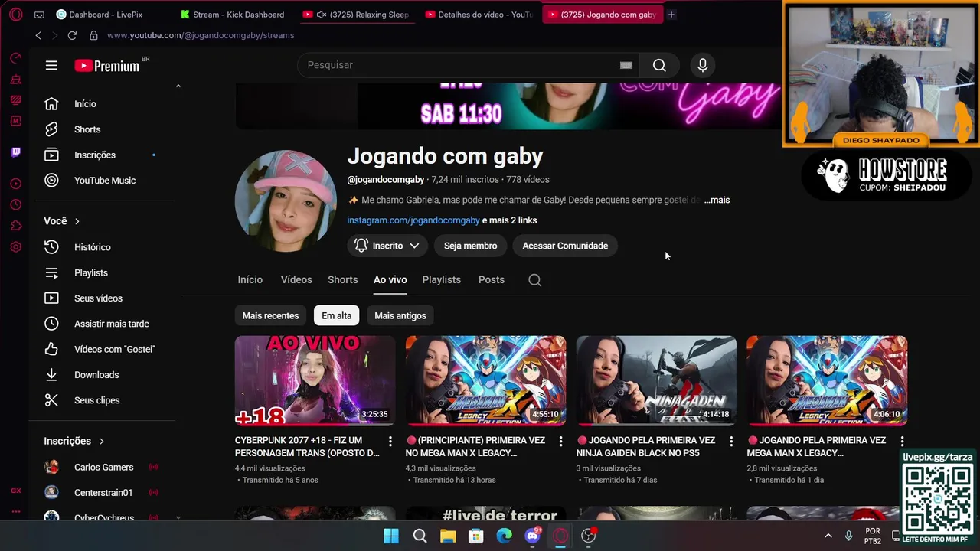Image resolution: width=980 pixels, height=551 pixels.
Task: Toggle the on-screen keyboard in search box
Action: pos(626,65)
